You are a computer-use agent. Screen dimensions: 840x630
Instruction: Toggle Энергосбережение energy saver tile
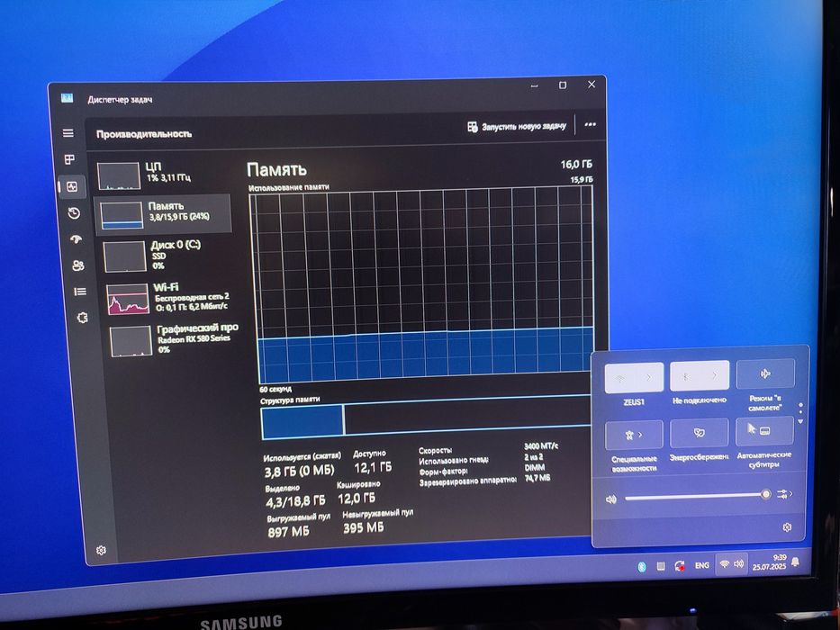(x=700, y=432)
